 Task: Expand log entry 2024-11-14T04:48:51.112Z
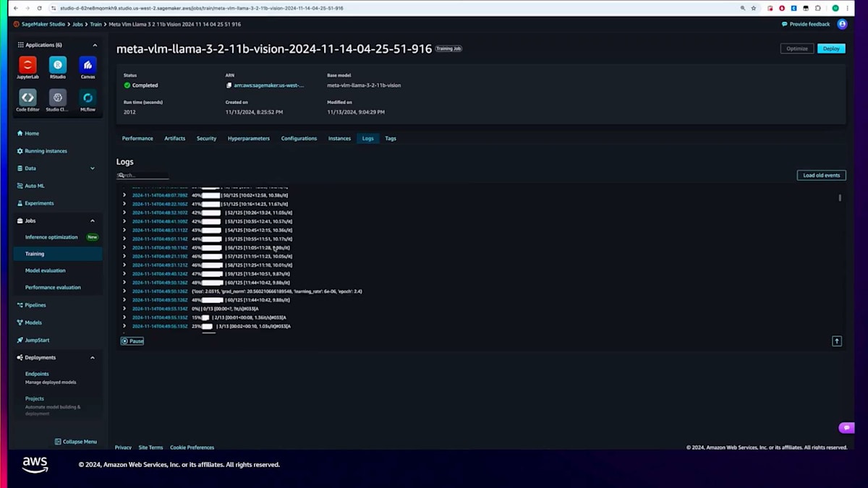[124, 230]
